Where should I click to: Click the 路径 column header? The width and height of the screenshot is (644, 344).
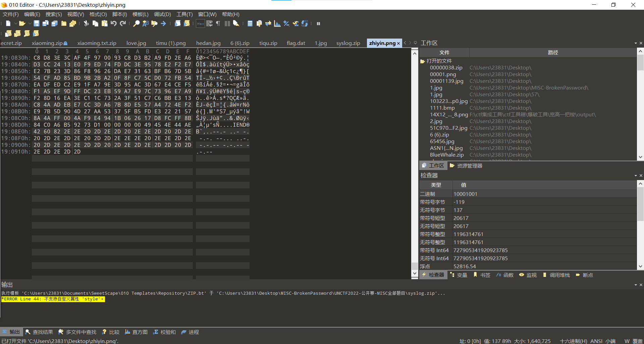pos(553,53)
